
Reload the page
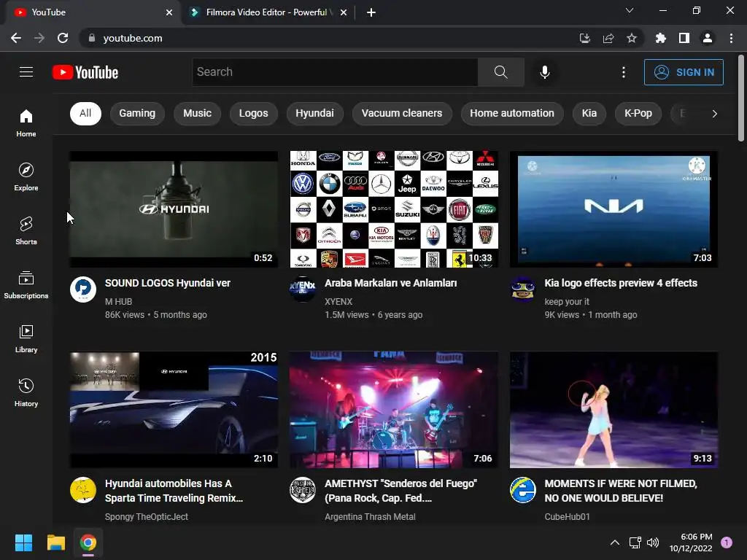click(x=63, y=38)
